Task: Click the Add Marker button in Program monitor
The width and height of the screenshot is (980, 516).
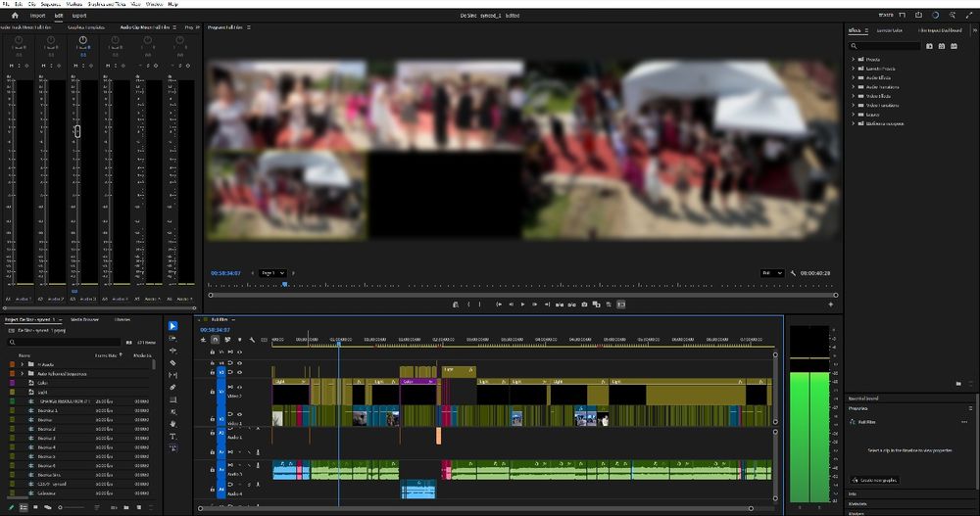Action: point(456,305)
